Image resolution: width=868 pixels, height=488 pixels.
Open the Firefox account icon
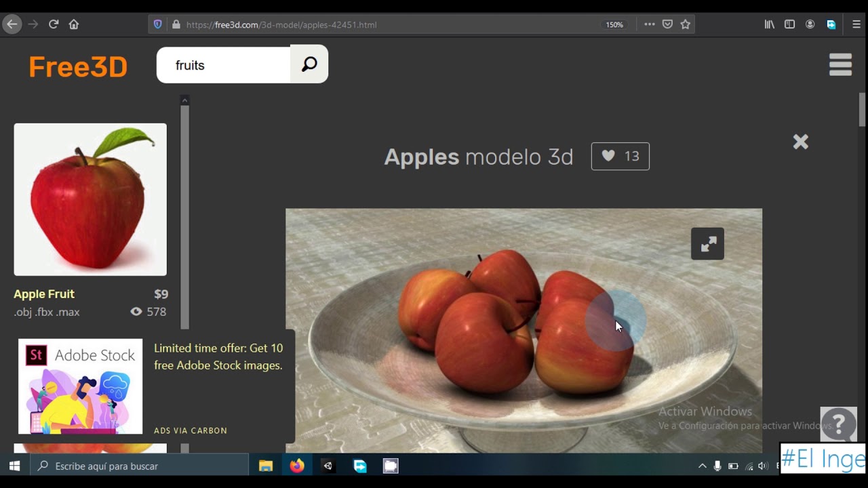pos(810,24)
